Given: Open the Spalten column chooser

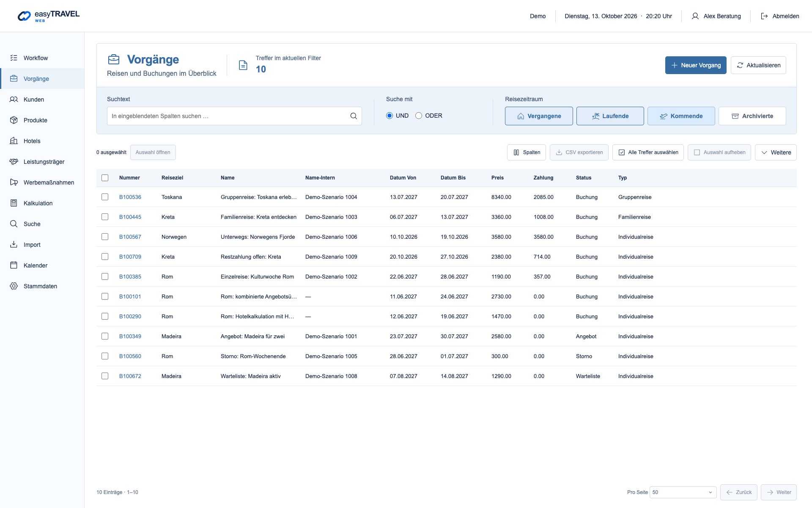Looking at the screenshot, I should pyautogui.click(x=527, y=152).
